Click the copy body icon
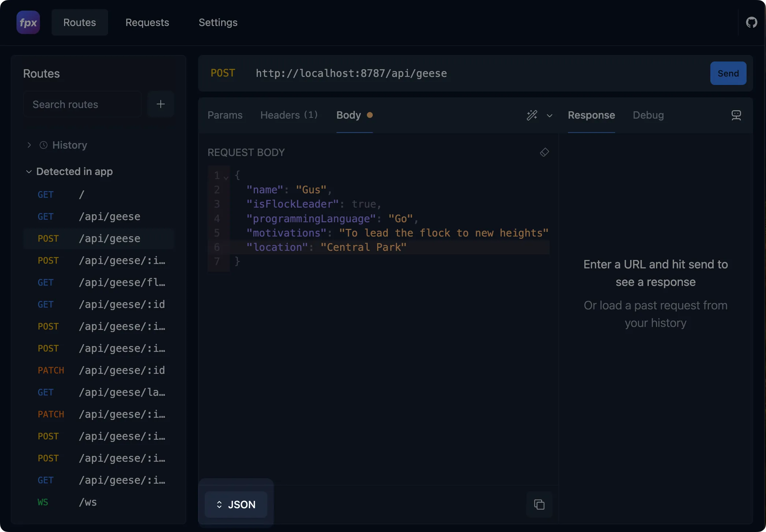This screenshot has width=766, height=532. 539,505
